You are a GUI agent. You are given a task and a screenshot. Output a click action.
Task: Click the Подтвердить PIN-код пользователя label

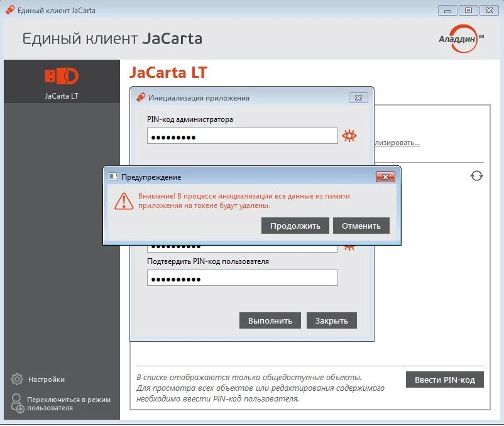pos(208,261)
